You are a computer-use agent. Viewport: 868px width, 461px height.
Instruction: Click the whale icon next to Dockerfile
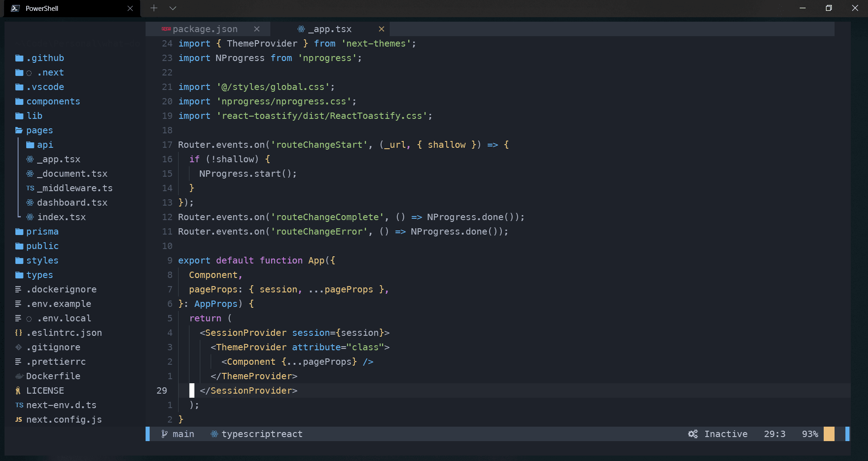tap(19, 376)
